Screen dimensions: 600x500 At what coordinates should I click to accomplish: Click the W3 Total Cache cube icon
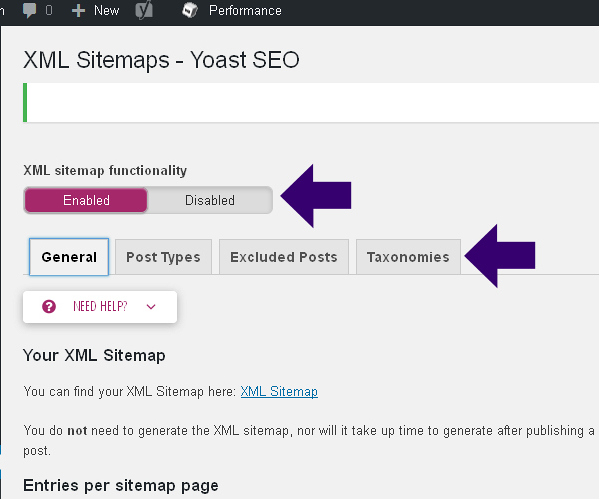[189, 11]
